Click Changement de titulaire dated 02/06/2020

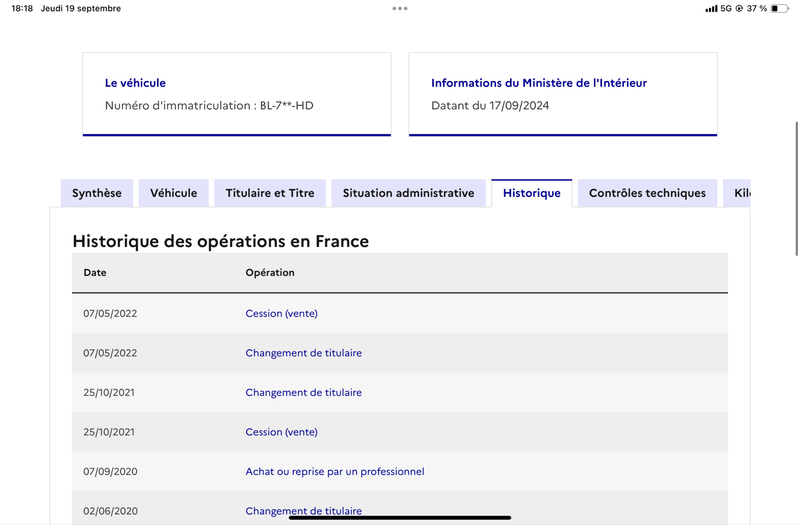pyautogui.click(x=304, y=511)
